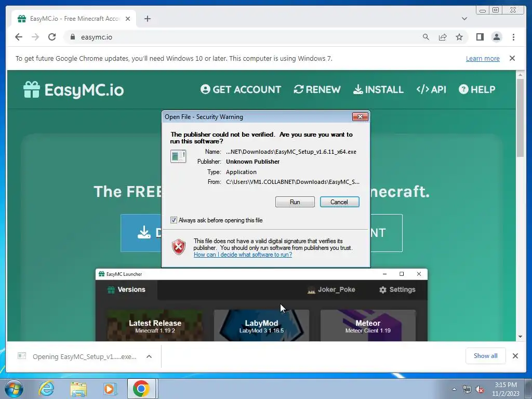Close the EasyMC.io browser tab
This screenshot has width=532, height=399.
(128, 19)
